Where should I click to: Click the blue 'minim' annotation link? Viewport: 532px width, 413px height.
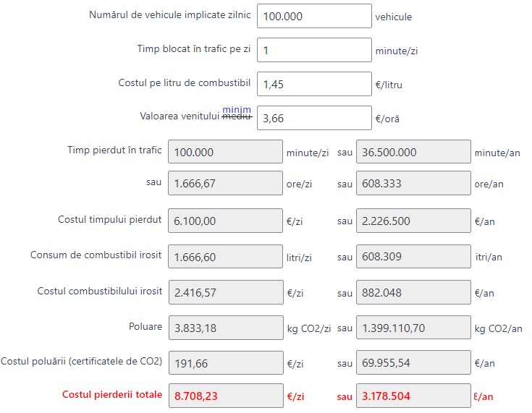(x=237, y=109)
